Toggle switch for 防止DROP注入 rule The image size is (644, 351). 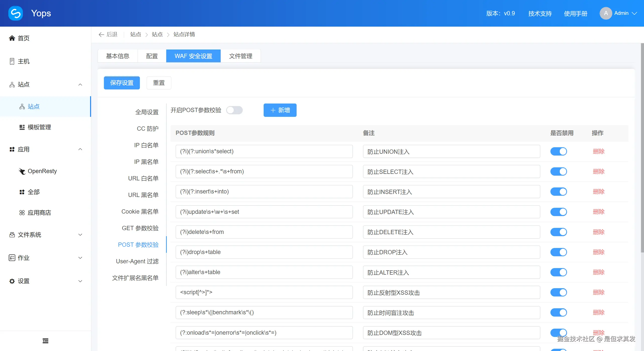[558, 252]
